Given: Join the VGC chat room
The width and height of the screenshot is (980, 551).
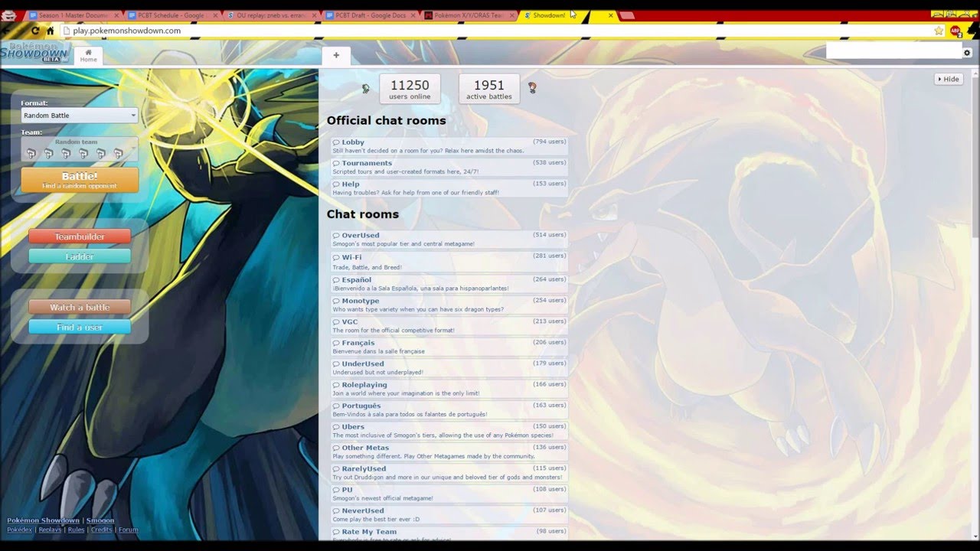Looking at the screenshot, I should click(x=449, y=326).
